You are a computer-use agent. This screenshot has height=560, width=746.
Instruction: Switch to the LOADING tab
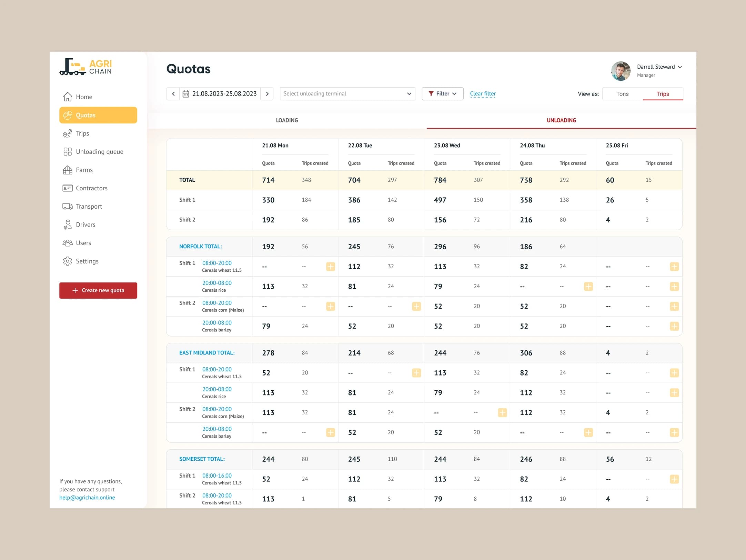(x=287, y=120)
